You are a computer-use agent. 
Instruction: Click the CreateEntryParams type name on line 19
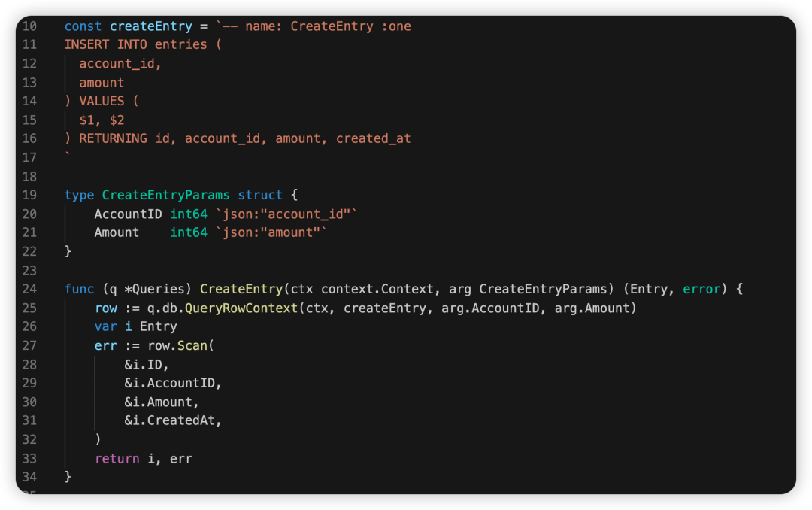click(x=165, y=196)
